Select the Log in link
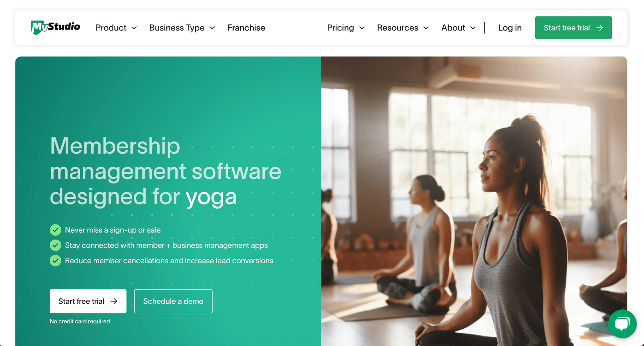644x346 pixels. click(x=510, y=28)
